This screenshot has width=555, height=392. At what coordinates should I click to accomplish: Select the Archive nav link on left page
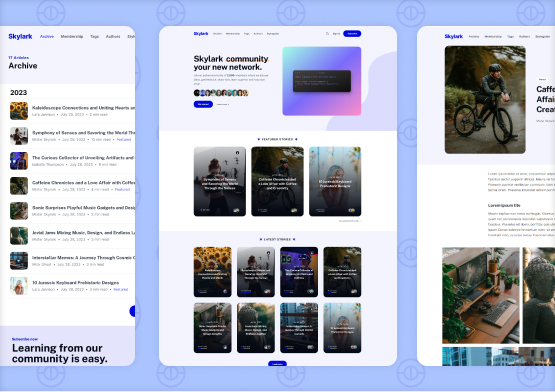(x=47, y=36)
